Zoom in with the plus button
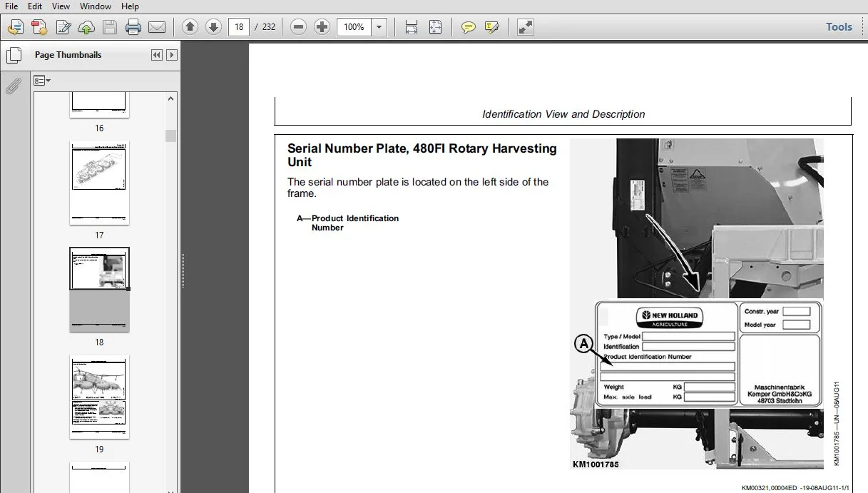 pos(322,27)
